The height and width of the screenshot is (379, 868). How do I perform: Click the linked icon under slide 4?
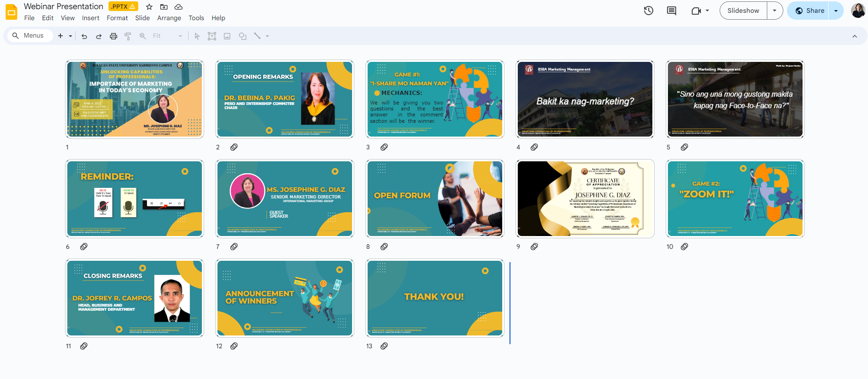tap(534, 147)
